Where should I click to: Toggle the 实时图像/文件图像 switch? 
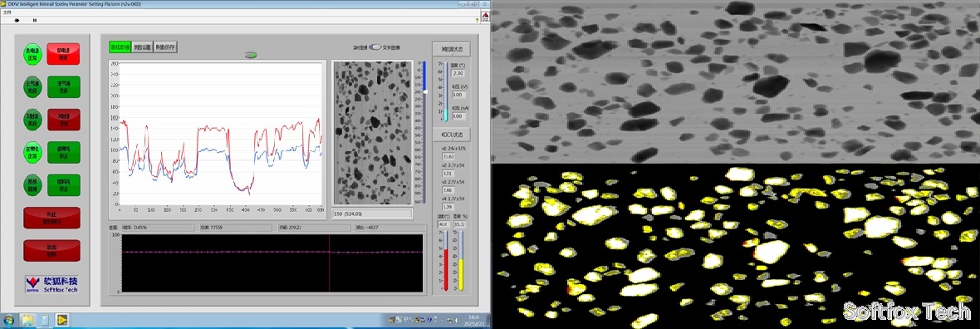(x=375, y=47)
